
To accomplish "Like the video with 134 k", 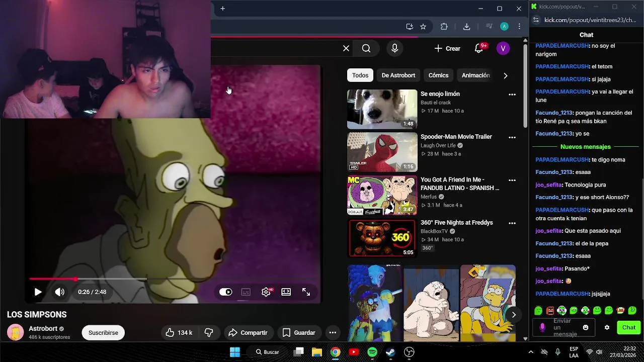I will (x=179, y=333).
